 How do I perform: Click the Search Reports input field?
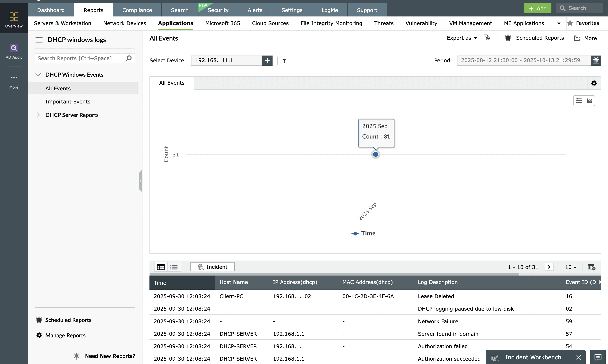point(80,58)
